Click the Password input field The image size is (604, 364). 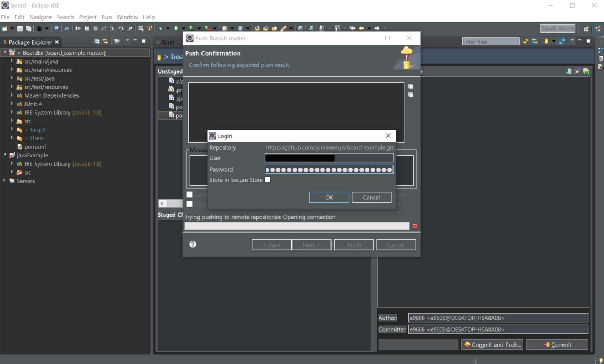(329, 169)
